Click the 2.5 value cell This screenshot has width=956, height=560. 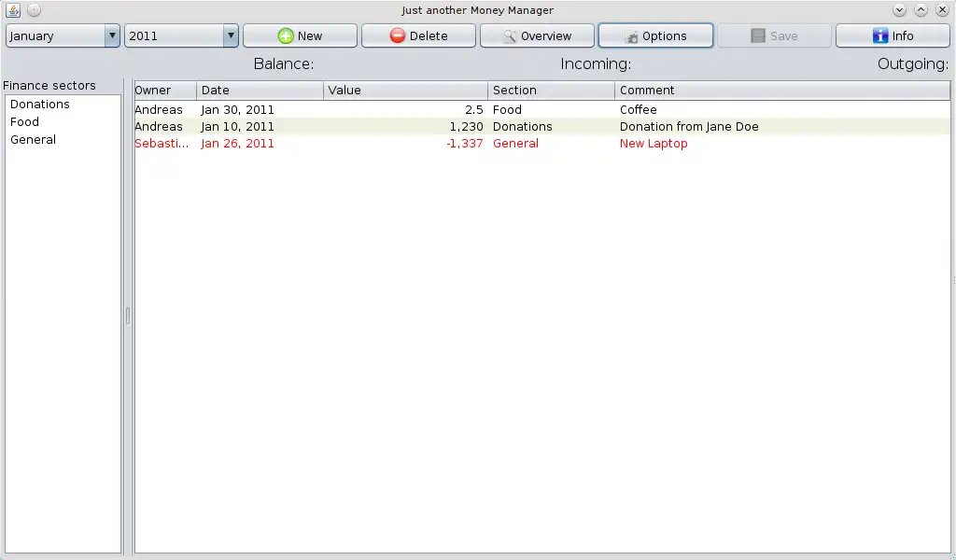point(405,110)
